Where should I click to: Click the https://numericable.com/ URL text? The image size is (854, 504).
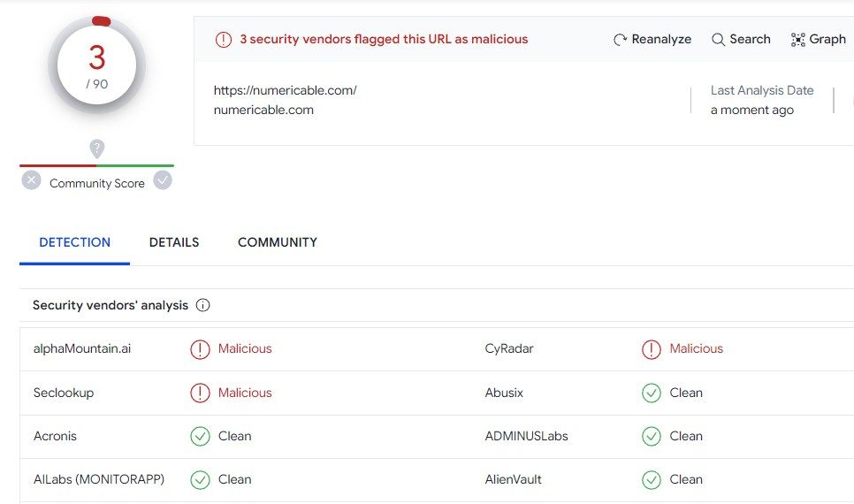[x=286, y=90]
